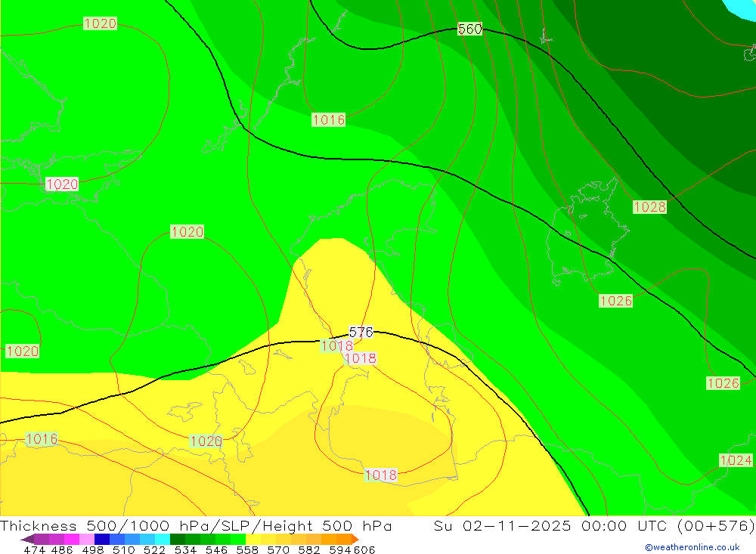Click legend value 558
Viewport: 756px width, 554px height.
tap(247, 549)
